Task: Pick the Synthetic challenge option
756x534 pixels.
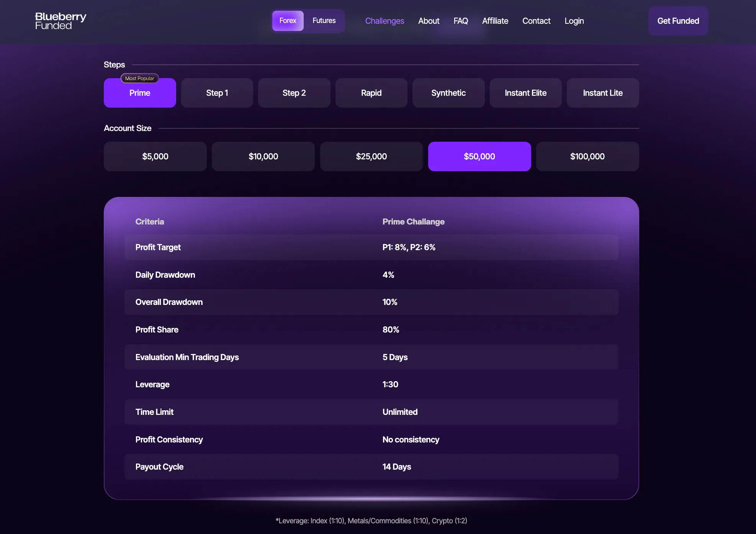Action: tap(448, 93)
